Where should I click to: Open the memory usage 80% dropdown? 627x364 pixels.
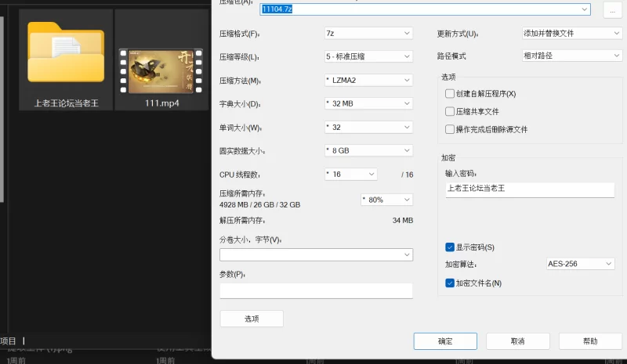click(386, 200)
